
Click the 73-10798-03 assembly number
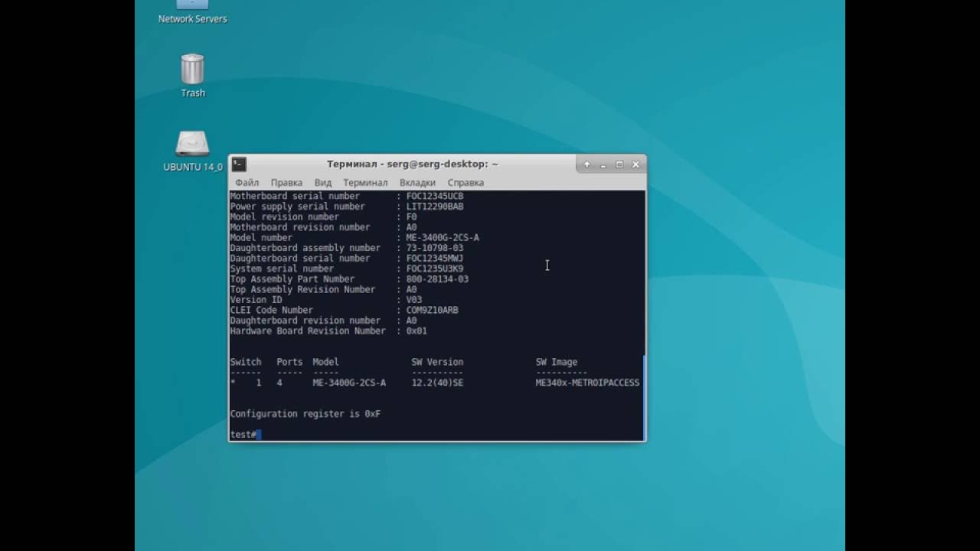tap(435, 248)
